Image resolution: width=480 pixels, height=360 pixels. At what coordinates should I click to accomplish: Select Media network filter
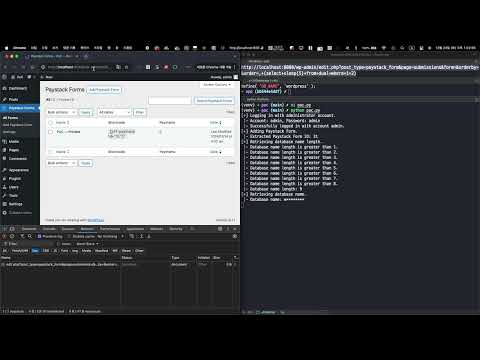86,251
